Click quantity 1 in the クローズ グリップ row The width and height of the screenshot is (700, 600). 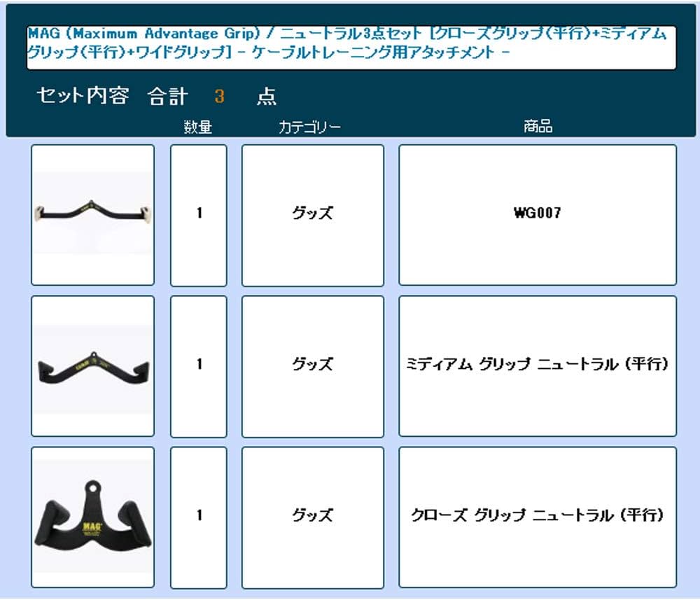click(199, 517)
